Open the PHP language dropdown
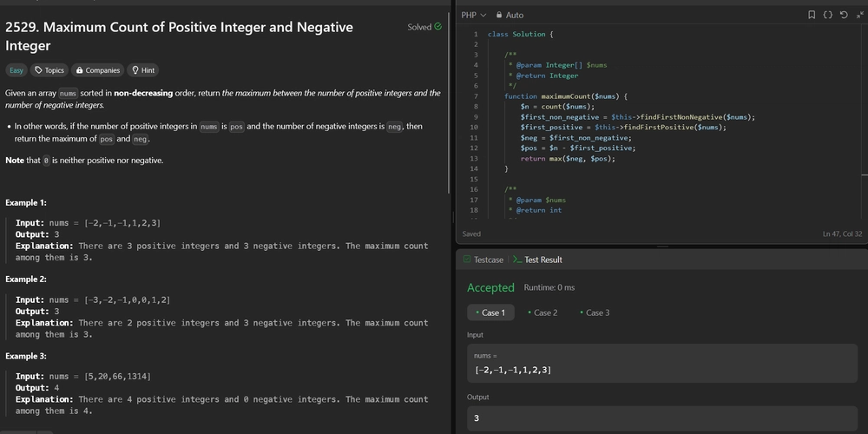 click(473, 15)
